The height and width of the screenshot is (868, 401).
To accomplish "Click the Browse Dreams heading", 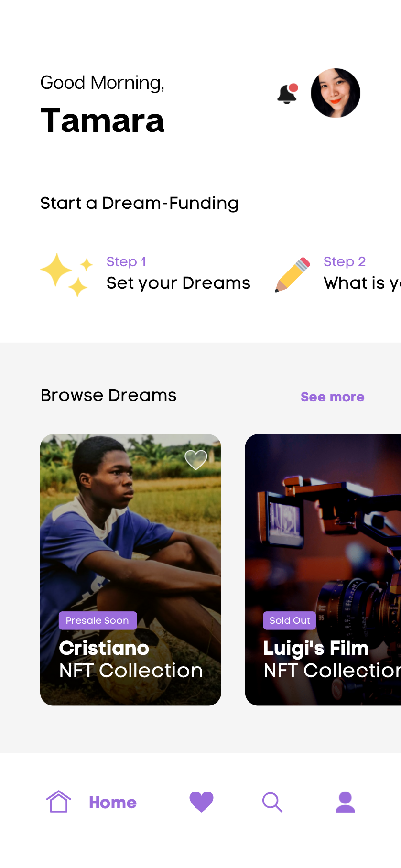I will point(108,395).
